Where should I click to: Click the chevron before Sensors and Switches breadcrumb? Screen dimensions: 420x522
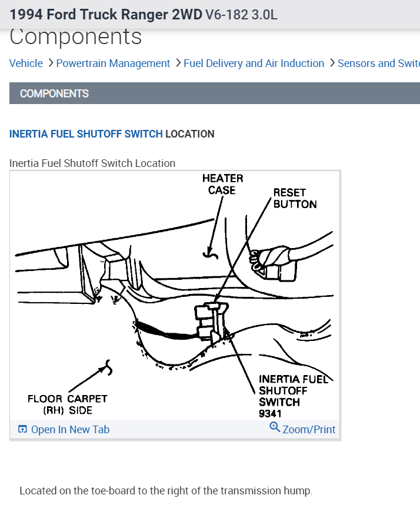click(x=332, y=63)
